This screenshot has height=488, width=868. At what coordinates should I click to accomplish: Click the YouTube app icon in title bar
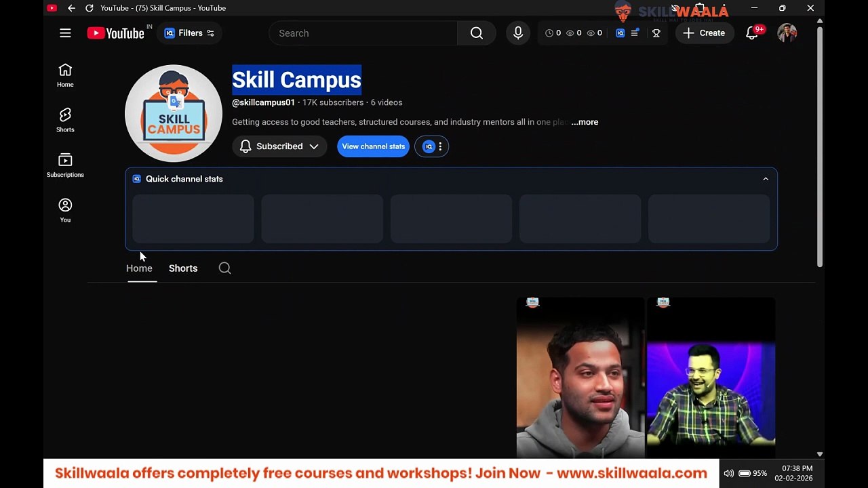click(x=52, y=8)
